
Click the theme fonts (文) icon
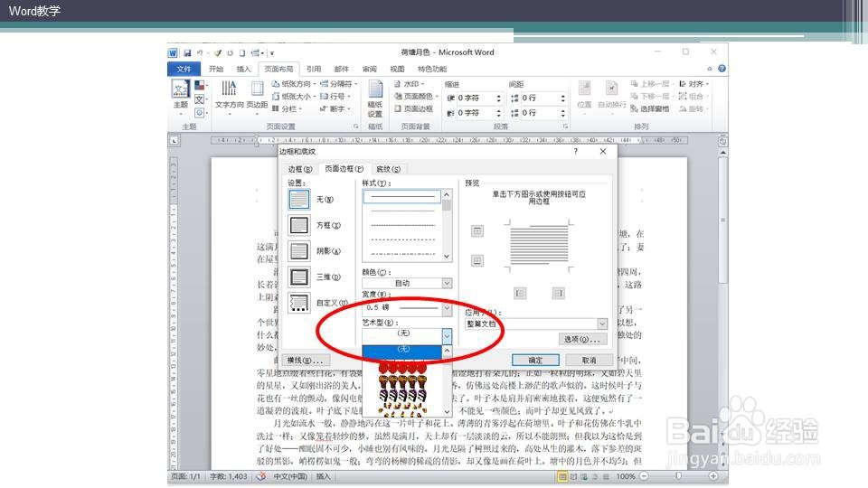pos(200,99)
